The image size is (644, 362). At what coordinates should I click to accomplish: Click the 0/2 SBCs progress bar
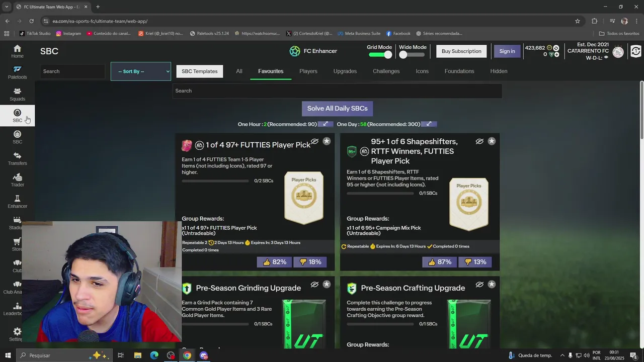pyautogui.click(x=215, y=181)
